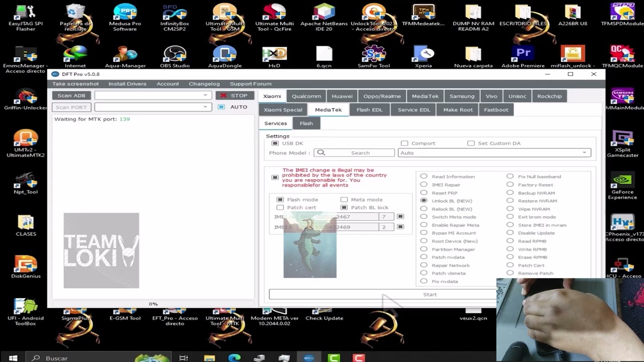Open the Griffin-Unlocker desktop icon
The height and width of the screenshot is (362, 644).
click(x=26, y=99)
